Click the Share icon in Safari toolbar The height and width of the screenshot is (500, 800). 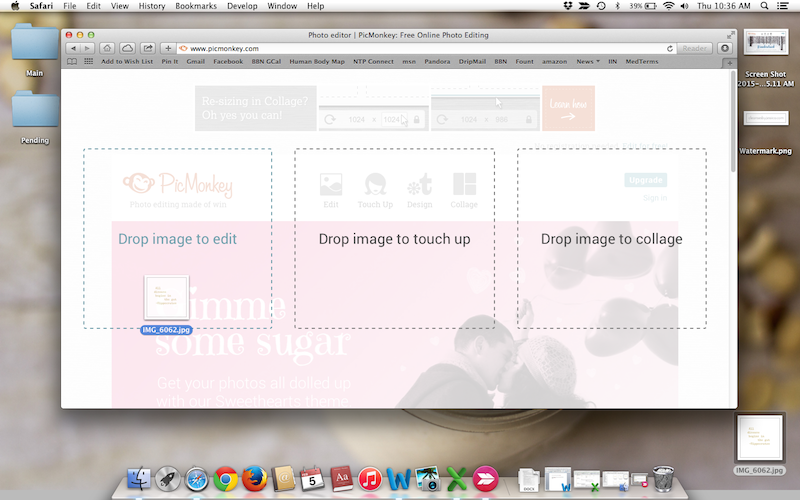point(147,48)
